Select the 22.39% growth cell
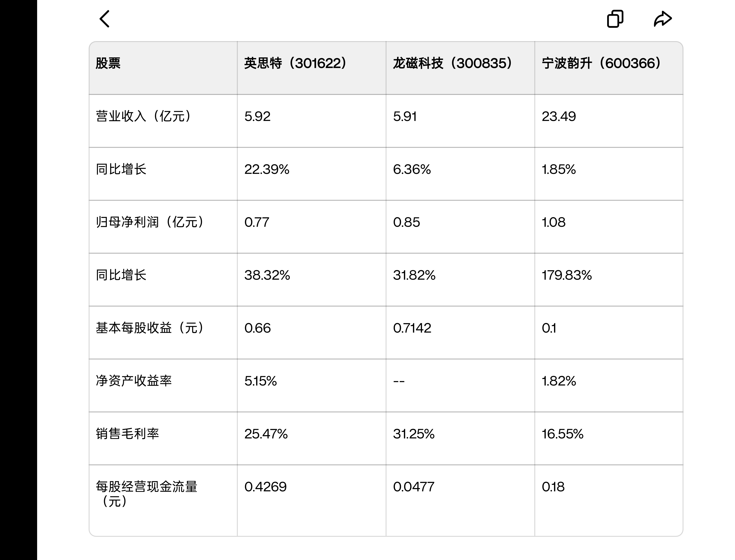Screen dimensions: 735x560 click(x=267, y=169)
